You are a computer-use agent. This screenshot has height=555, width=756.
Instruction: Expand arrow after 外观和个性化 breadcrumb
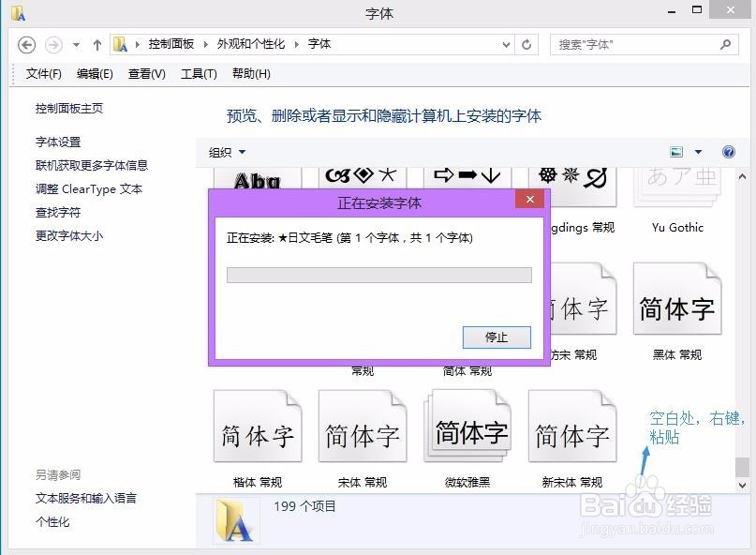[297, 44]
